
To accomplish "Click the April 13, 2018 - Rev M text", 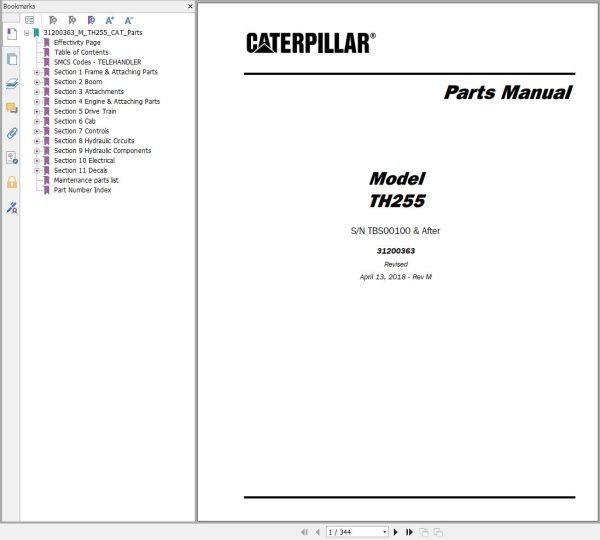I will pos(396,277).
